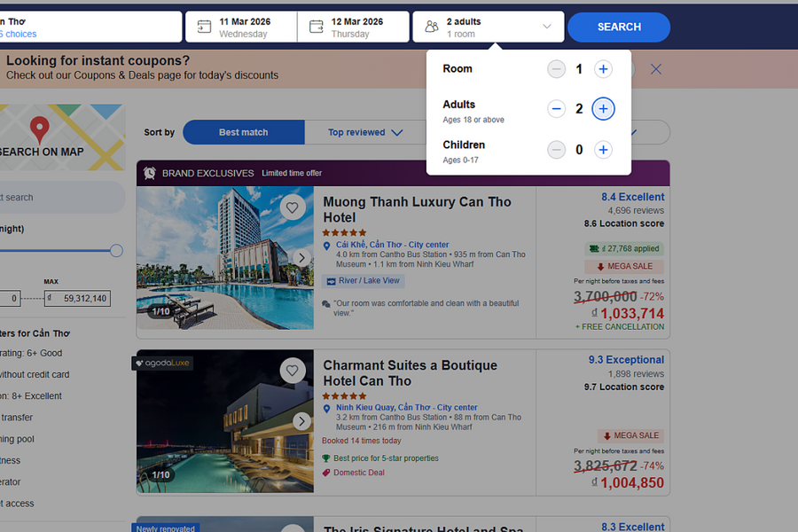Increase the Room count with plus
The height and width of the screenshot is (532, 798).
point(603,69)
